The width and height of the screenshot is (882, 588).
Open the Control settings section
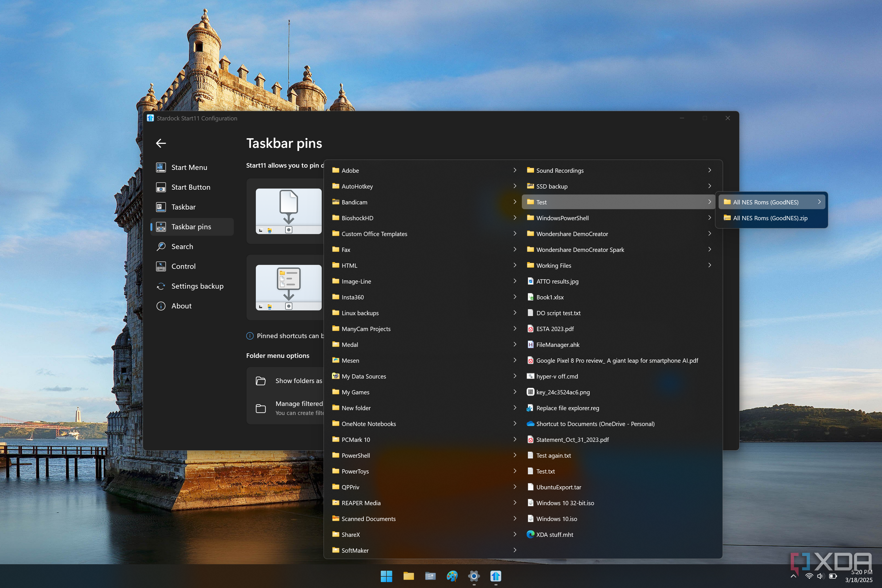(192, 266)
